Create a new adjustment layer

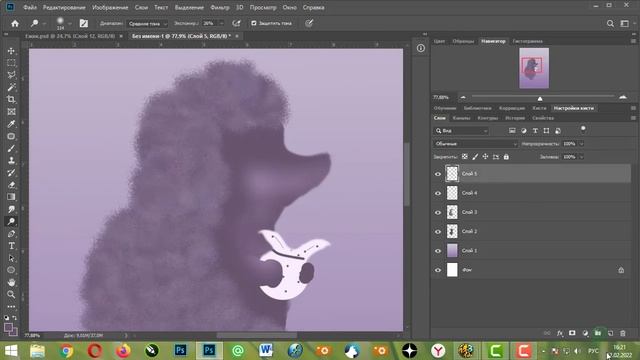point(585,333)
